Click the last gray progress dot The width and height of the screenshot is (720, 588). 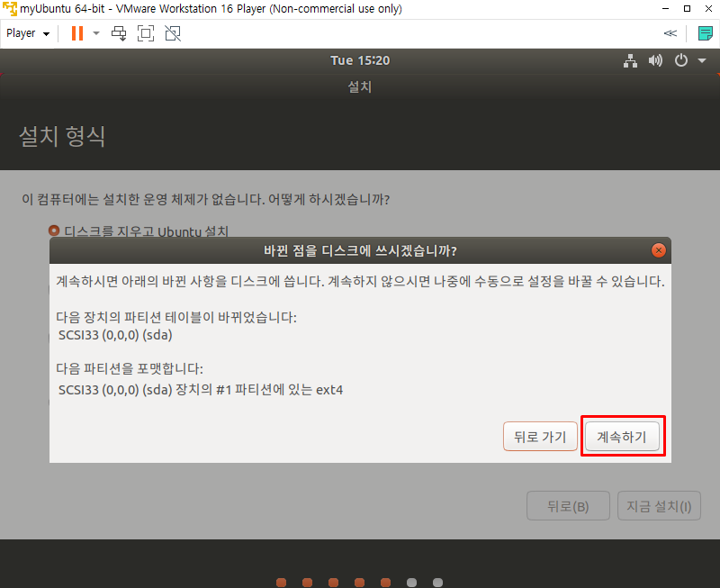click(438, 583)
